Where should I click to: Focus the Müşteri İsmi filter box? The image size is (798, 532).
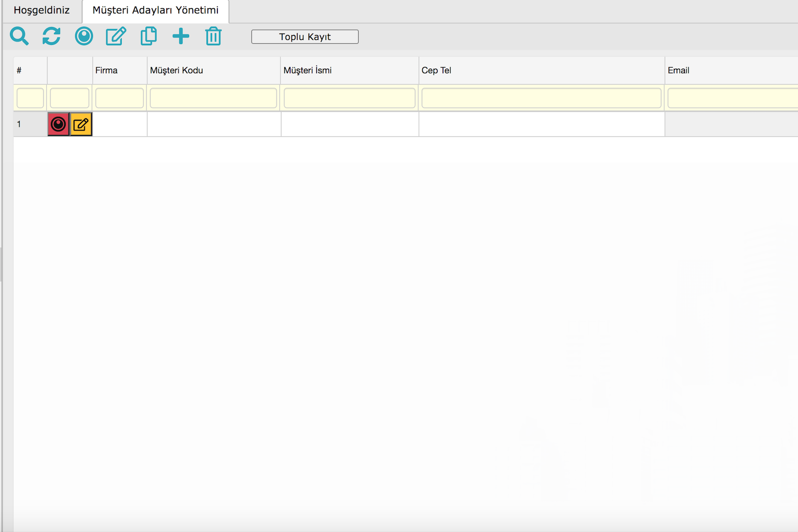coord(349,98)
